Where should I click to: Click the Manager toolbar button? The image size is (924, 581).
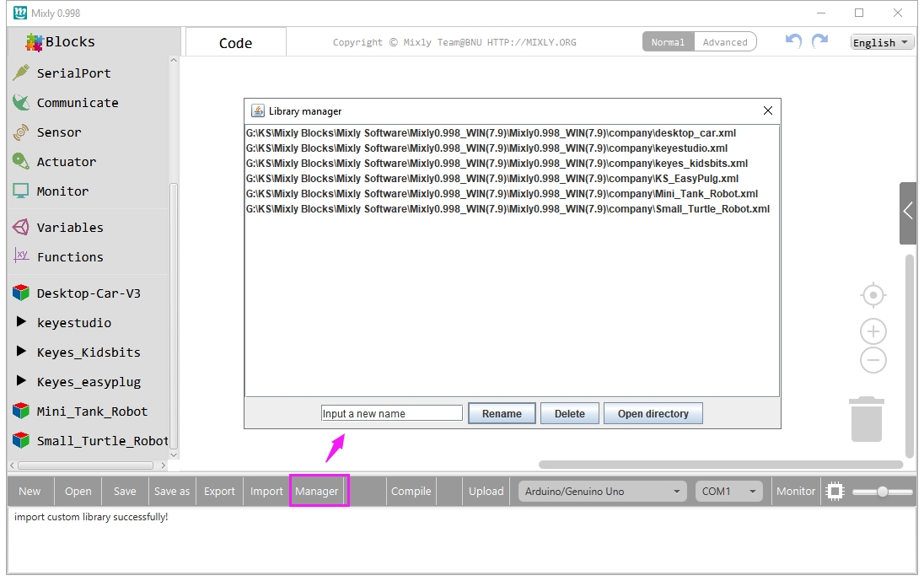tap(317, 491)
